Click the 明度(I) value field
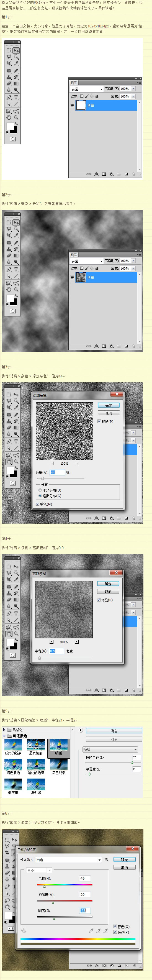Viewport: 152px width, 980px height. [85, 910]
